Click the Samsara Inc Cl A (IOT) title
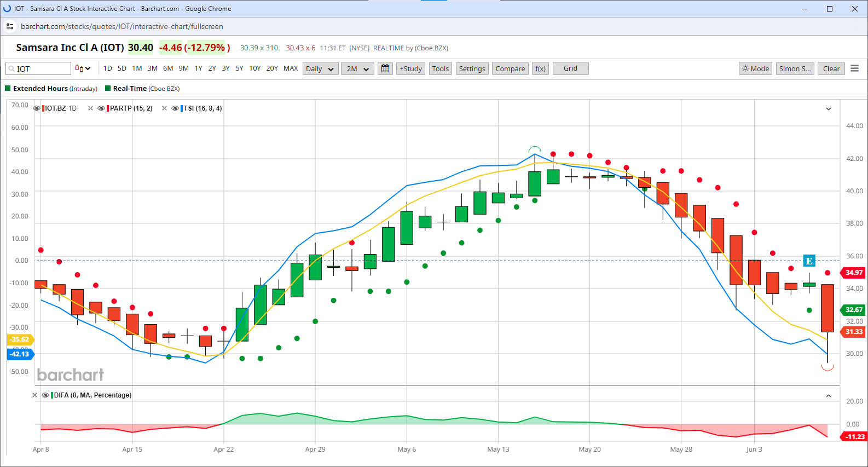 (70, 48)
